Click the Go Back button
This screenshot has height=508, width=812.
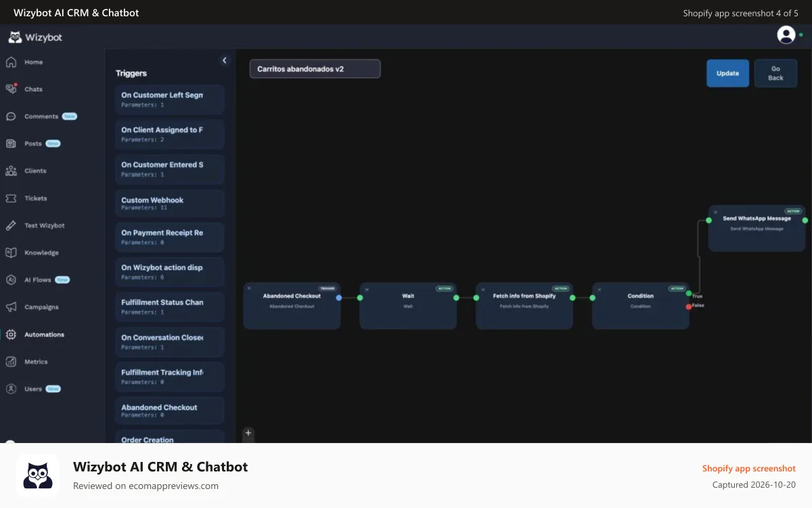coord(775,73)
